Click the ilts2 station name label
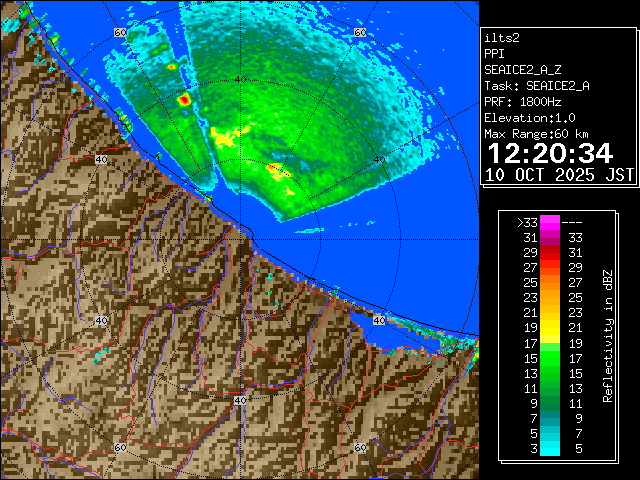The image size is (640, 480). pyautogui.click(x=502, y=37)
